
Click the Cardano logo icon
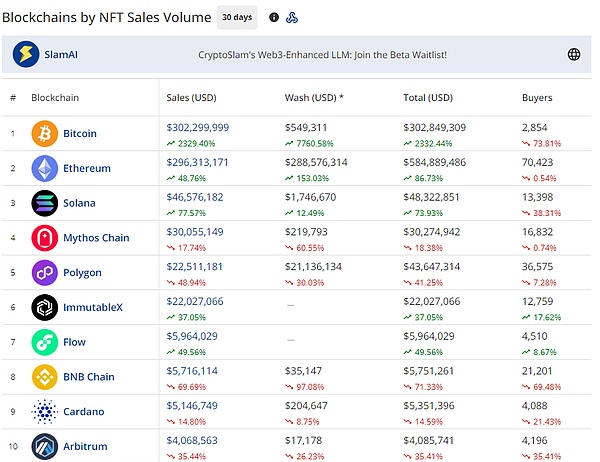pyautogui.click(x=45, y=411)
